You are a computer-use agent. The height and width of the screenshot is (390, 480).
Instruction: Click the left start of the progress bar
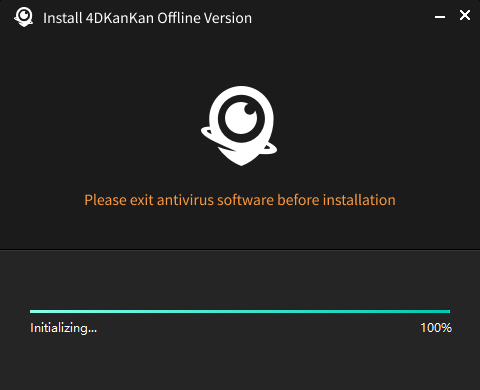coord(32,312)
